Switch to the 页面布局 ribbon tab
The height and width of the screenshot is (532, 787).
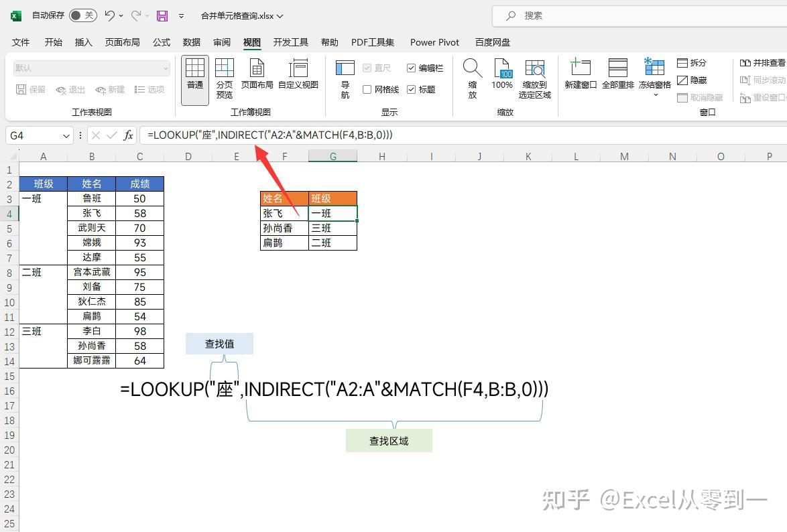[122, 42]
